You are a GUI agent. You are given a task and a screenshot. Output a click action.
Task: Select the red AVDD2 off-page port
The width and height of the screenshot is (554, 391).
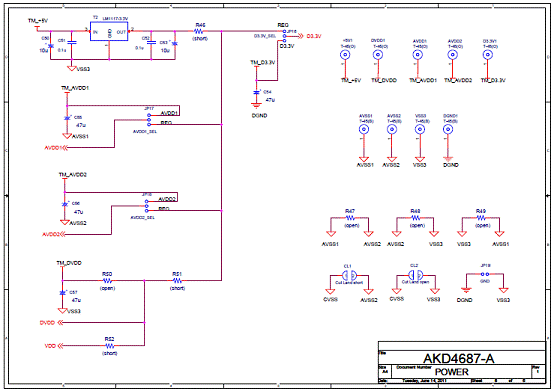[x=51, y=235]
